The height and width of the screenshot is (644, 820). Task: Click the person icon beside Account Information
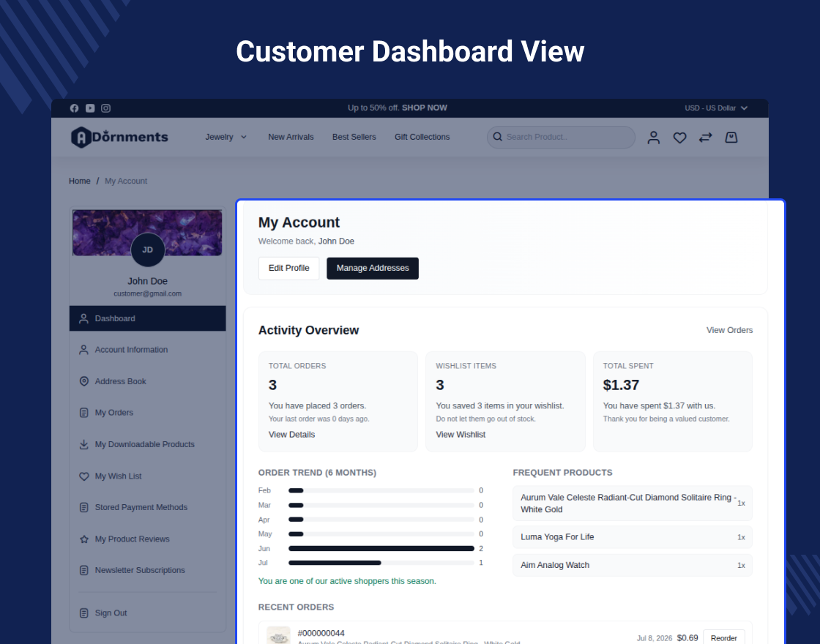(x=83, y=350)
